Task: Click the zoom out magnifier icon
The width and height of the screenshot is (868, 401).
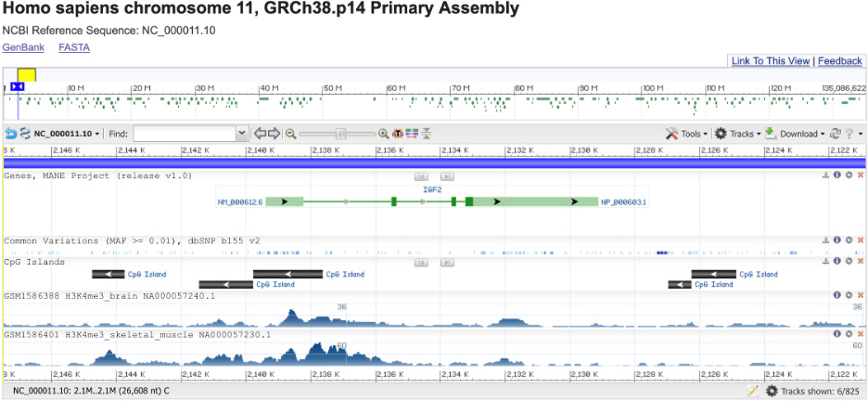Action: pos(290,134)
